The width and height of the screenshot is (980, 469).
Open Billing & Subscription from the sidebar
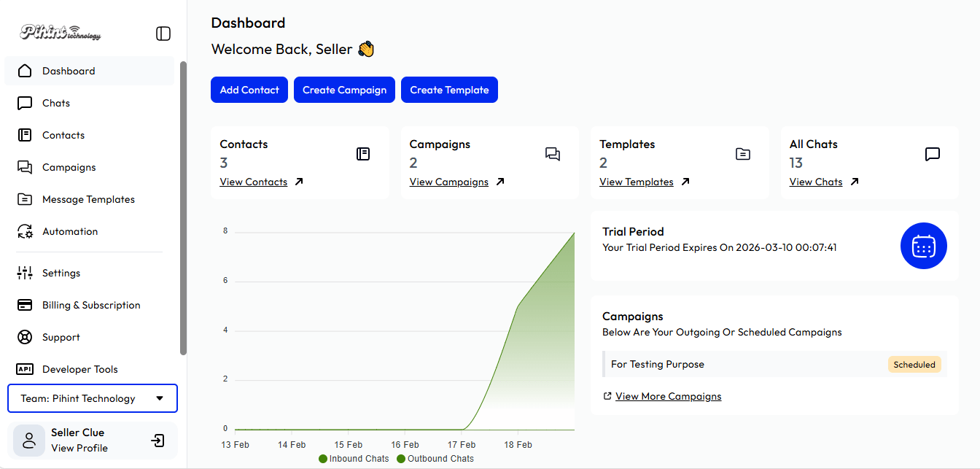pos(91,305)
